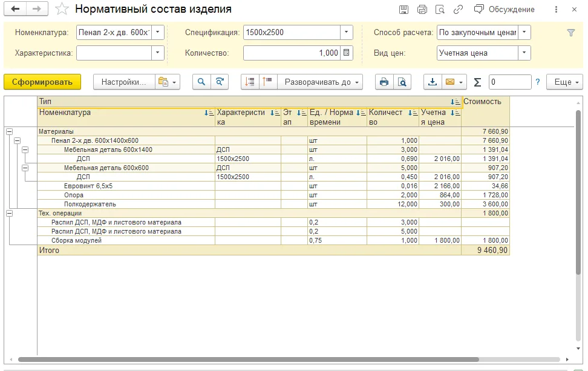Expand the Характеристика dropdown arrow
This screenshot has width=588, height=371.
(158, 53)
